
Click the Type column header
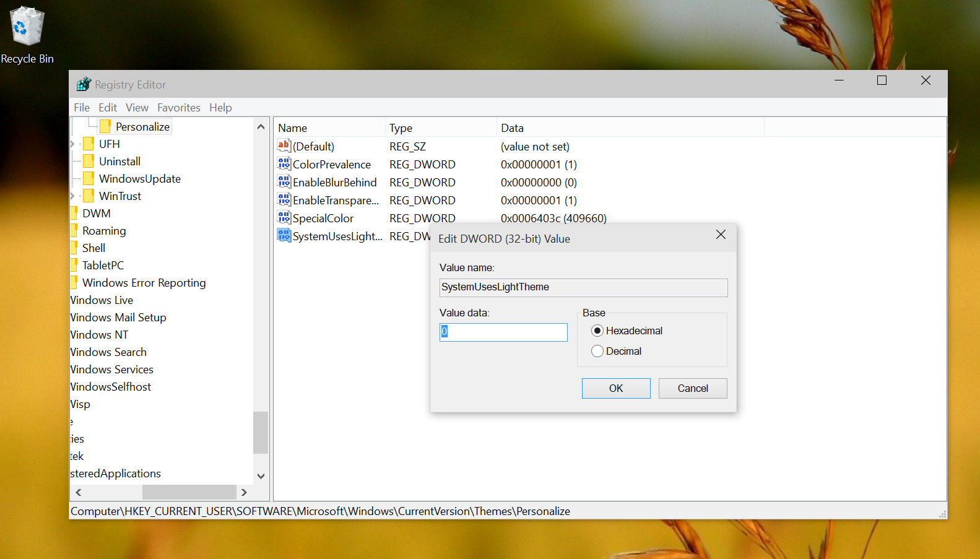(441, 128)
